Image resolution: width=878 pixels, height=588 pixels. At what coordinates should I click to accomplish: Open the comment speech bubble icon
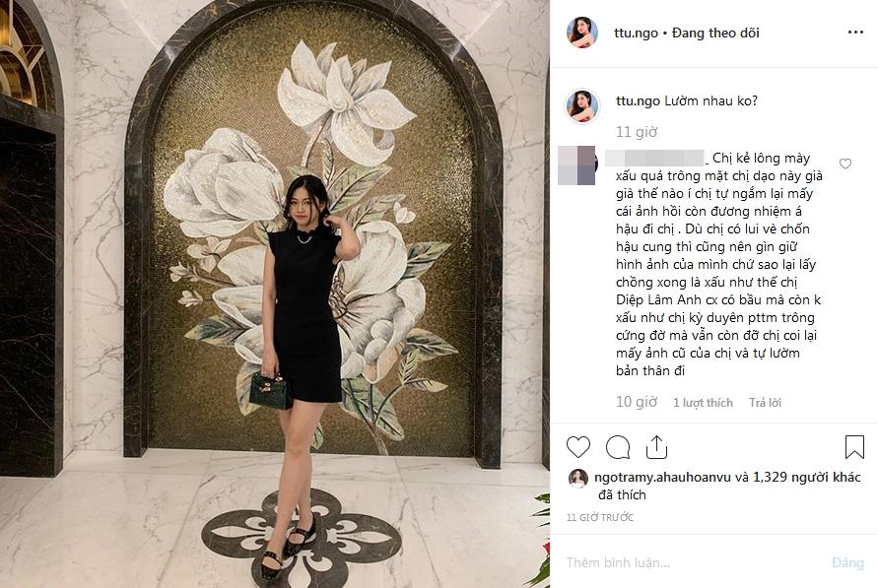(618, 447)
